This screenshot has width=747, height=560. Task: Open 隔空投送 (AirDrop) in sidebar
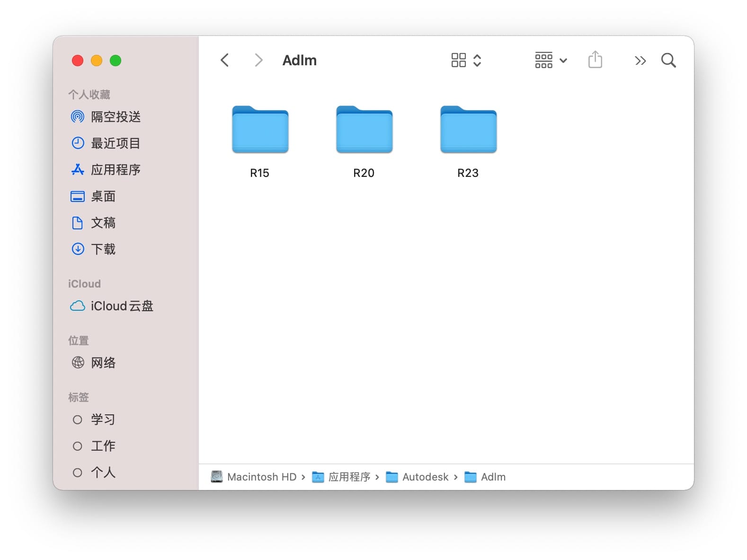coord(115,117)
